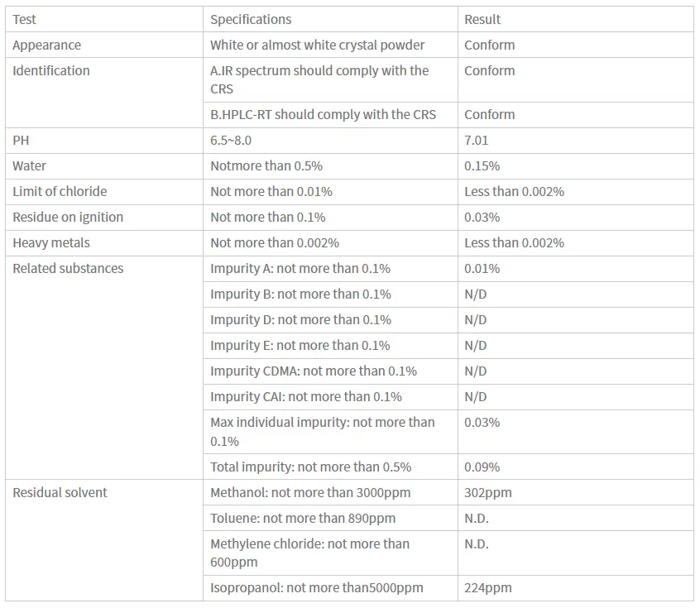The width and height of the screenshot is (700, 608).
Task: Select the Isopropanol result 224ppm
Action: pyautogui.click(x=488, y=587)
